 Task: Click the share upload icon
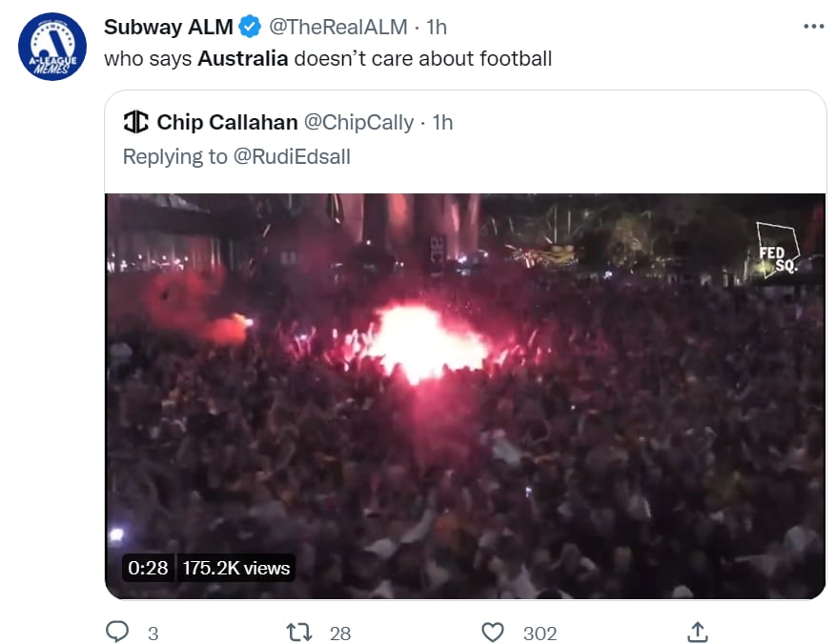(x=698, y=633)
